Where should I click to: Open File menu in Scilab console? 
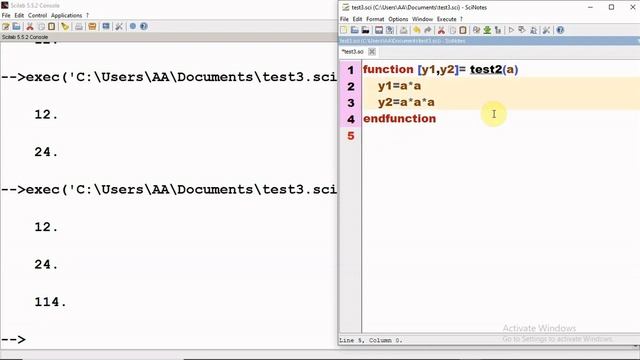[x=6, y=16]
